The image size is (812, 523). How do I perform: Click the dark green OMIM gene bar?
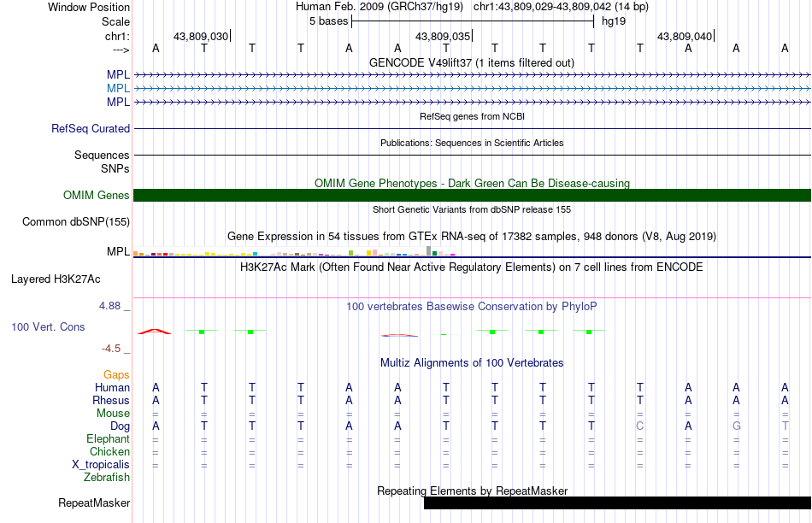(x=473, y=195)
